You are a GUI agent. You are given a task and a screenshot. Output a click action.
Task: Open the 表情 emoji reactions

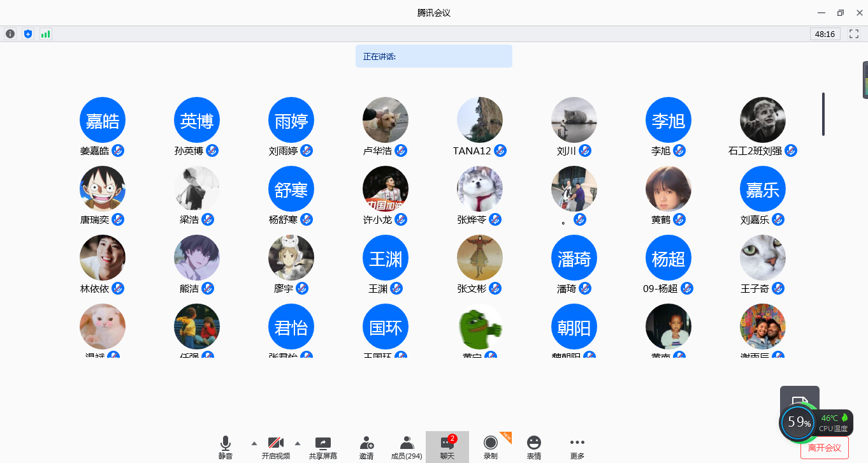pyautogui.click(x=534, y=447)
